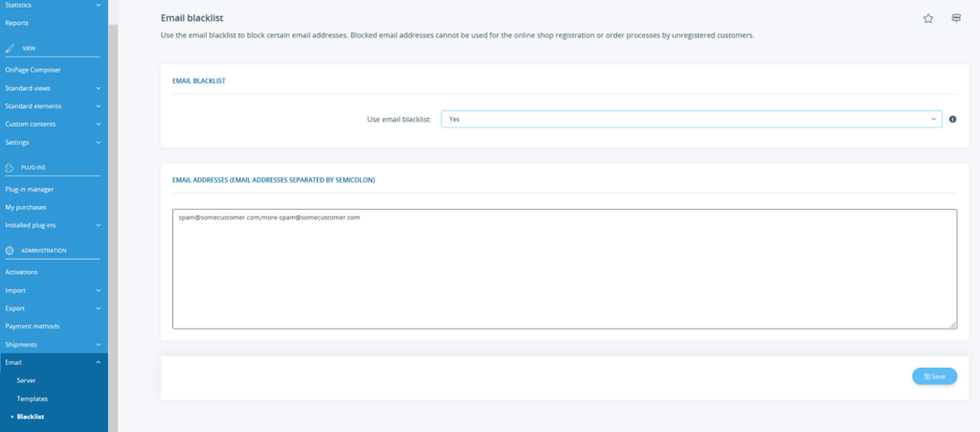The height and width of the screenshot is (432, 980).
Task: Click the text area resize handle
Action: pyautogui.click(x=952, y=325)
